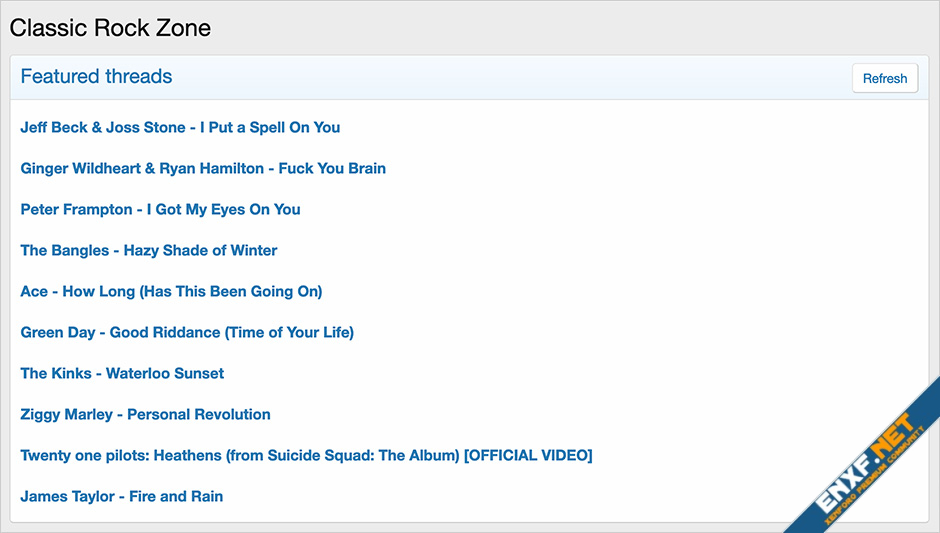
Task: Open Ginger Wildheart & Ryan Hamilton thread
Action: click(x=203, y=168)
